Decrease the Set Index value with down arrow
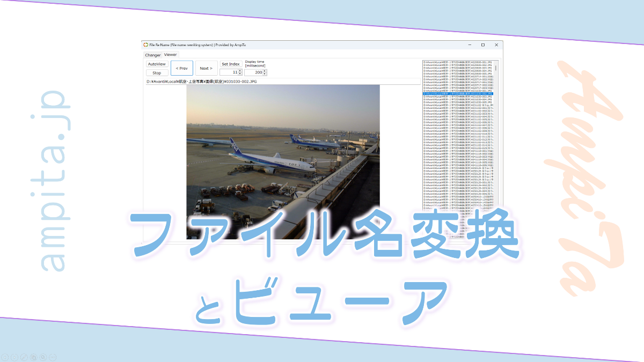Image resolution: width=644 pixels, height=362 pixels. [x=240, y=73]
